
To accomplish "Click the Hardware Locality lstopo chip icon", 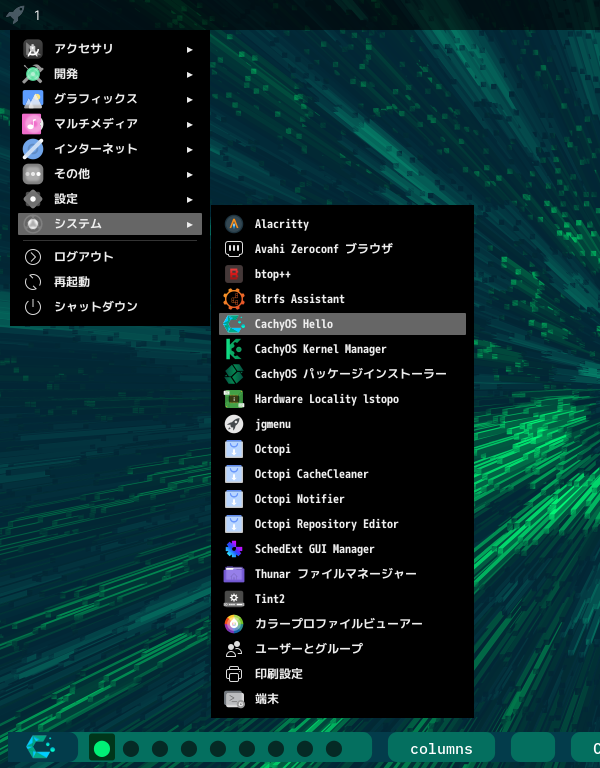I will point(234,399).
